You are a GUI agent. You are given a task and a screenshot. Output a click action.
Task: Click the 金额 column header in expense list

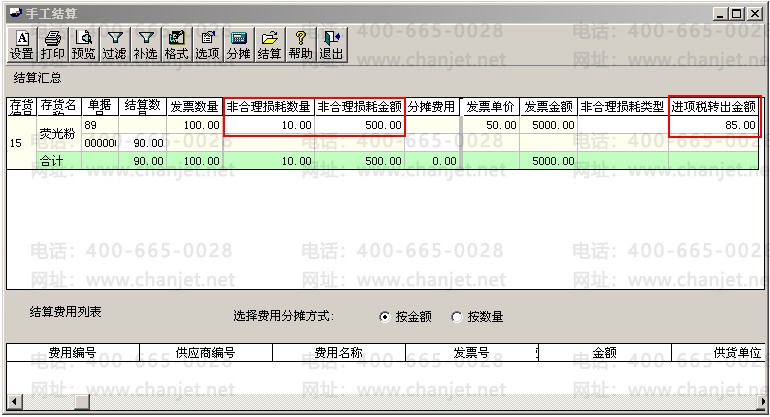point(605,353)
